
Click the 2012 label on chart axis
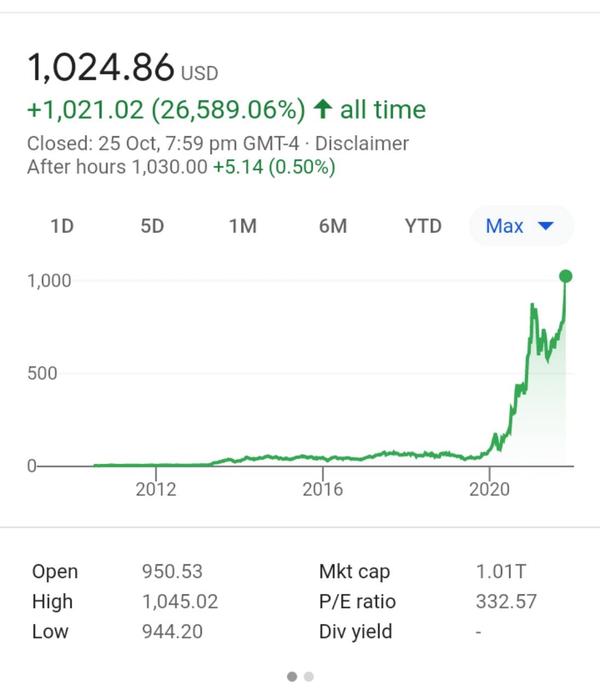point(156,489)
